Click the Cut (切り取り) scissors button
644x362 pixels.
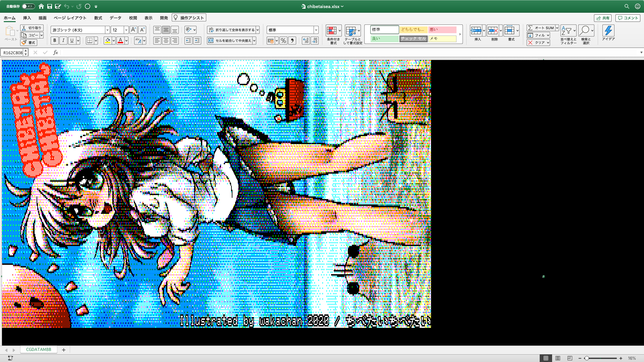(32, 28)
